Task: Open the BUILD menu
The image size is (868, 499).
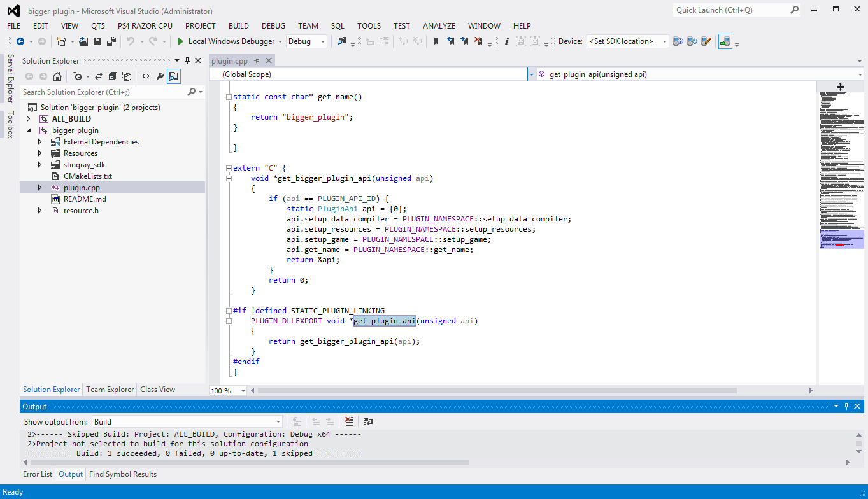Action: (239, 26)
